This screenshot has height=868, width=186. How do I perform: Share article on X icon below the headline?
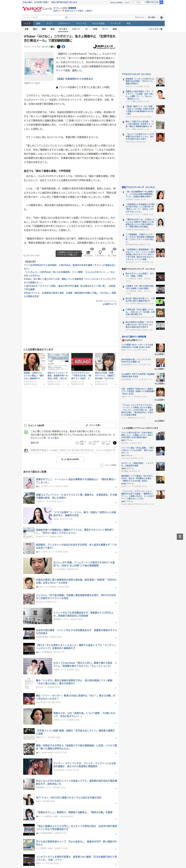point(59,47)
